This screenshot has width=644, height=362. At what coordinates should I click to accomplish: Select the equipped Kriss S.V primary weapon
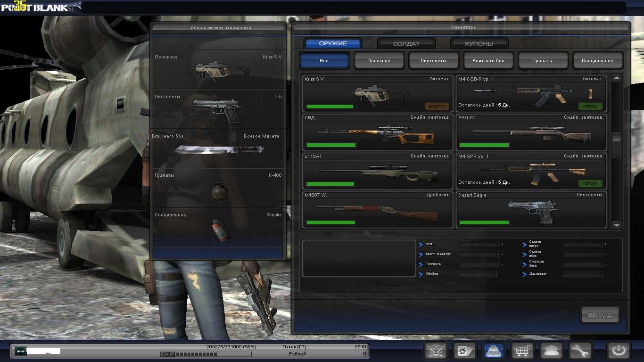click(218, 70)
